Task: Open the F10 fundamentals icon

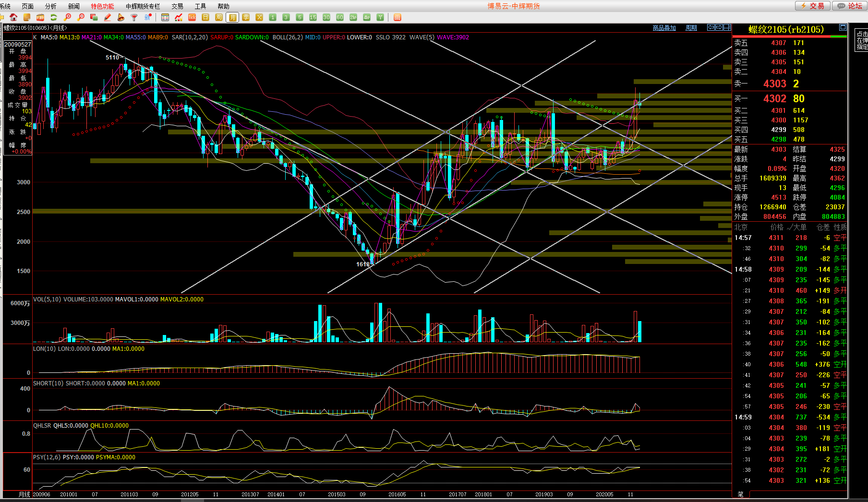Action: coord(40,17)
